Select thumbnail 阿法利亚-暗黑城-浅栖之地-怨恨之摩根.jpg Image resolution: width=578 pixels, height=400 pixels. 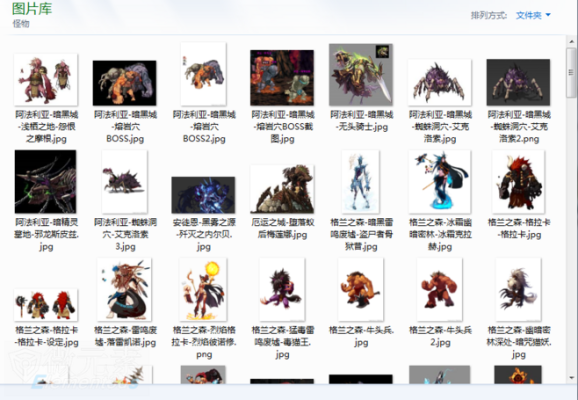tap(46, 80)
